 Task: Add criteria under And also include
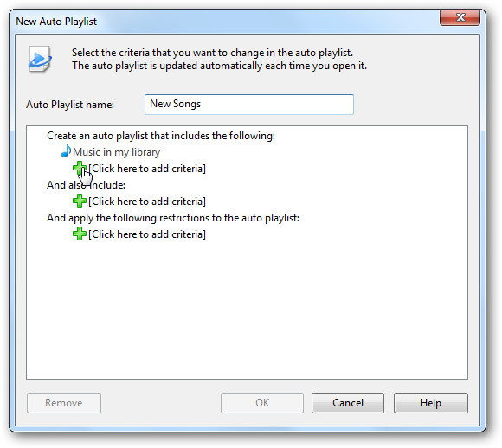147,202
